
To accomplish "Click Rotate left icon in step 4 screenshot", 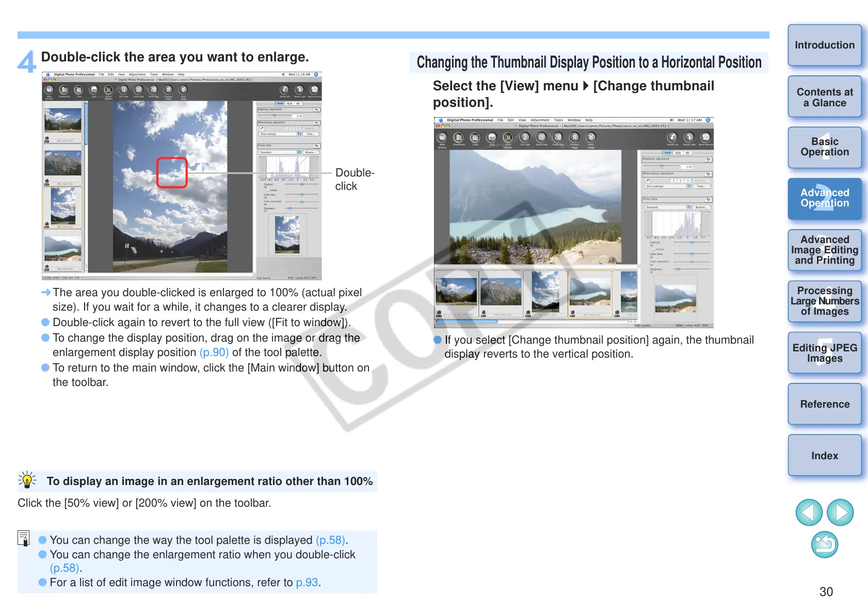I will pos(284,90).
